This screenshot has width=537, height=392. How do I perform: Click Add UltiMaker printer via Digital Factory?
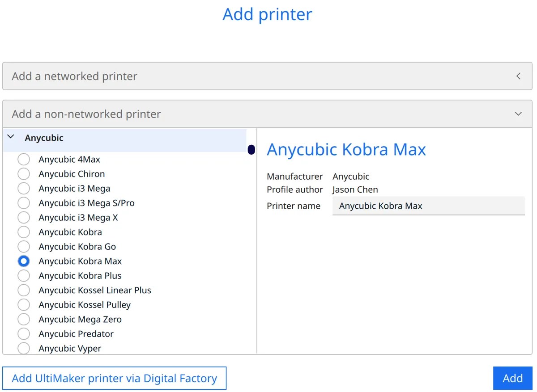pos(115,378)
